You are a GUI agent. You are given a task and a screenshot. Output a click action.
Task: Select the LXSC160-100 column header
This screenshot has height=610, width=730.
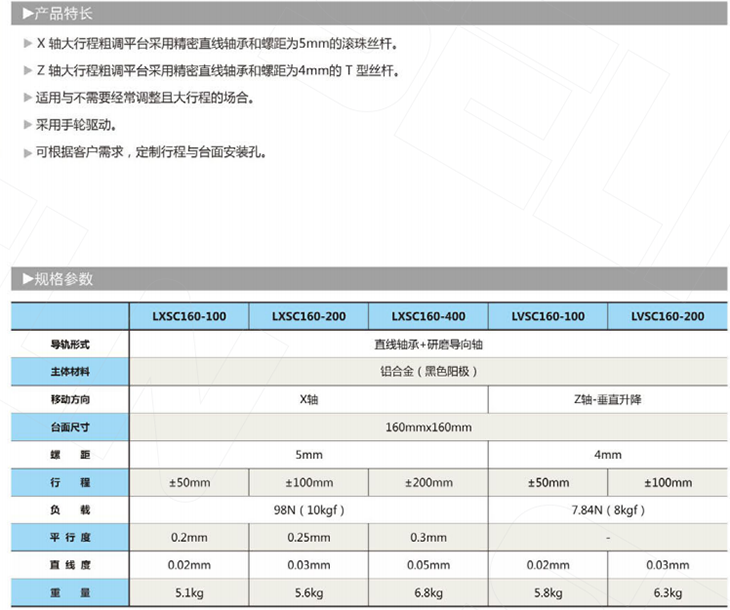click(189, 317)
